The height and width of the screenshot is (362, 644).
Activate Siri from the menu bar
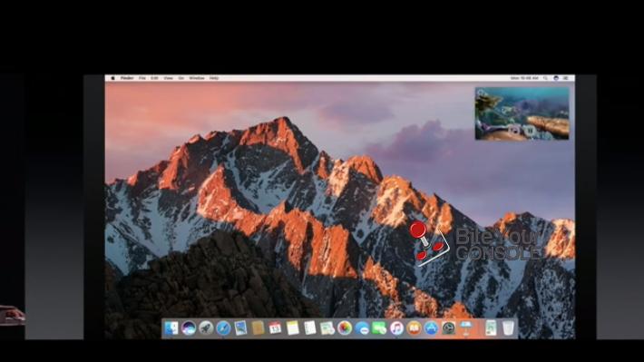(556, 78)
